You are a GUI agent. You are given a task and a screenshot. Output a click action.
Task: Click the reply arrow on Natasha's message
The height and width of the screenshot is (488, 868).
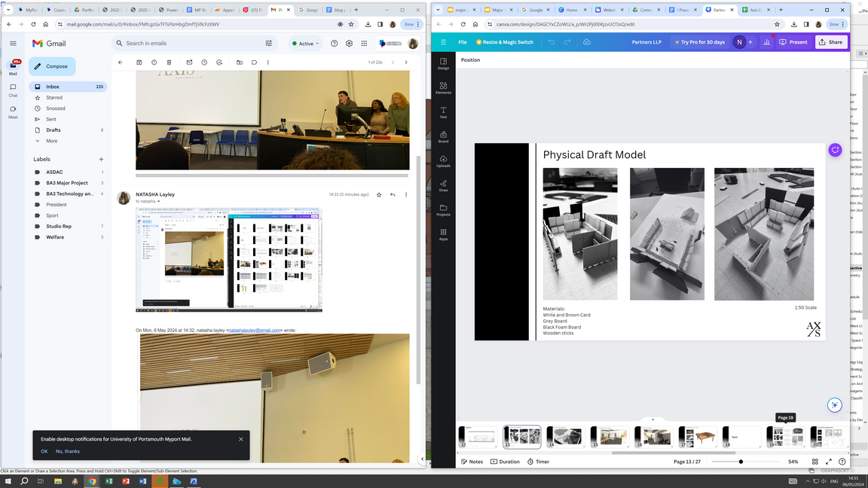pos(393,194)
